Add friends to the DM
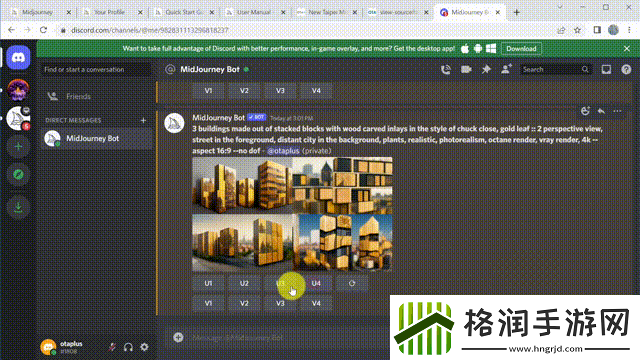Viewport: 640px width, 360px height. click(506, 69)
